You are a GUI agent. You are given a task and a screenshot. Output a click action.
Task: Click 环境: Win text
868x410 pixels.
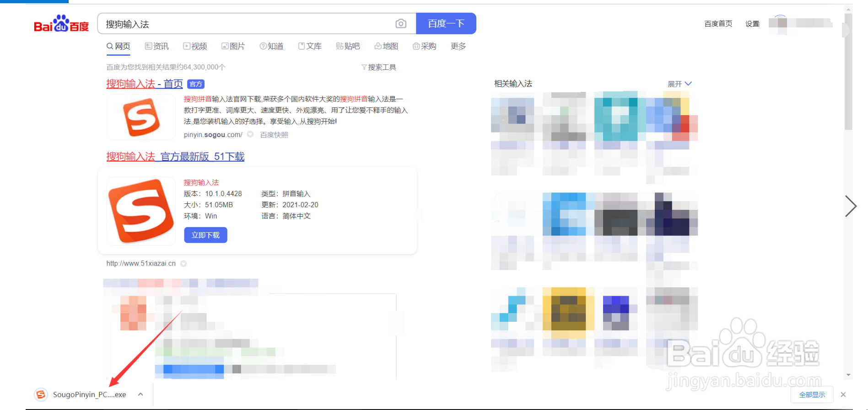coord(200,216)
